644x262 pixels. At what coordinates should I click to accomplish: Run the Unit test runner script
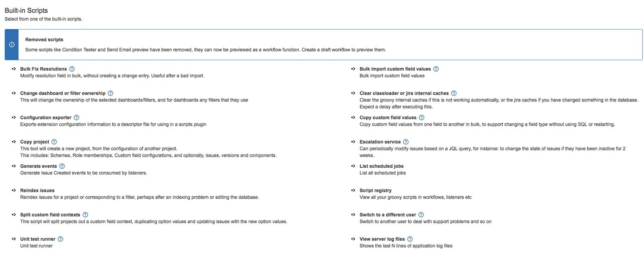(38, 239)
